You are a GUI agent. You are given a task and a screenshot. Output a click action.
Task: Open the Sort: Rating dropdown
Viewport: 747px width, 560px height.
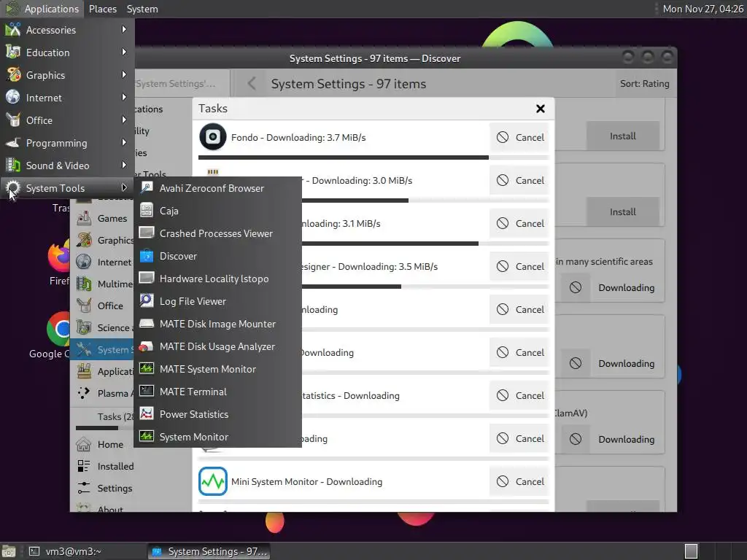point(644,84)
